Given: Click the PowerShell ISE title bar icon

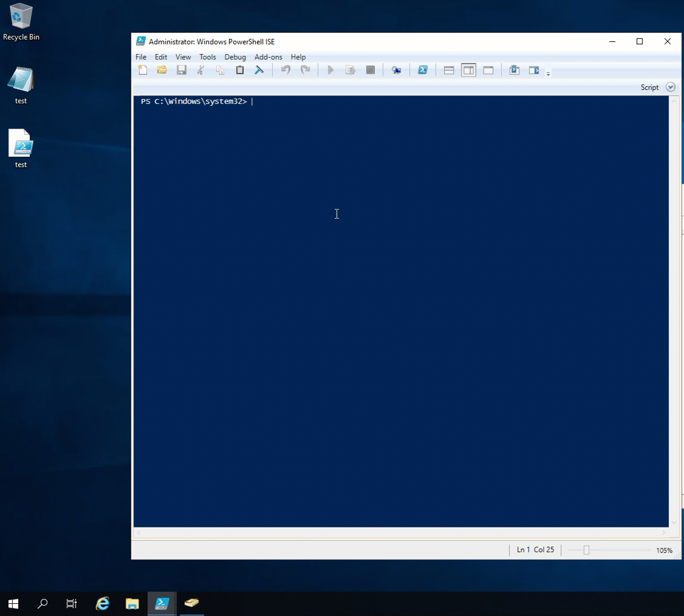Looking at the screenshot, I should [x=140, y=41].
